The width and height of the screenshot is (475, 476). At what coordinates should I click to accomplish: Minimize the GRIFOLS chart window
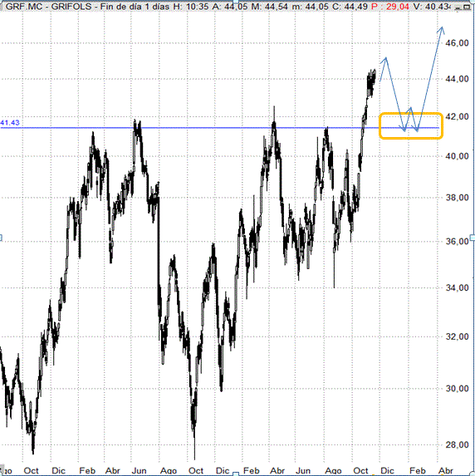458,7
